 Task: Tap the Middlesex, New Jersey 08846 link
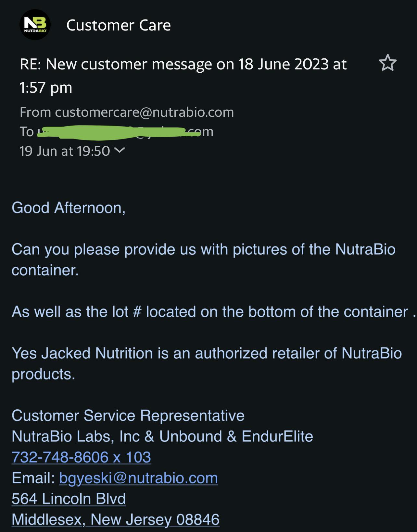click(116, 519)
